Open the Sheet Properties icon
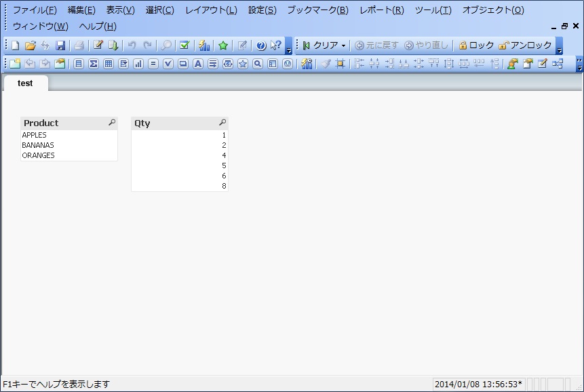The width and height of the screenshot is (584, 392). (x=60, y=64)
